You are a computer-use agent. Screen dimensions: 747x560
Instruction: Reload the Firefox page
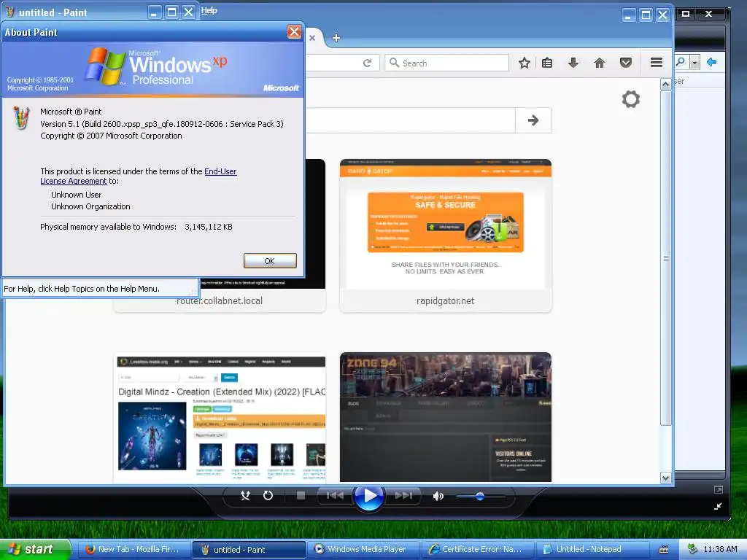[368, 63]
